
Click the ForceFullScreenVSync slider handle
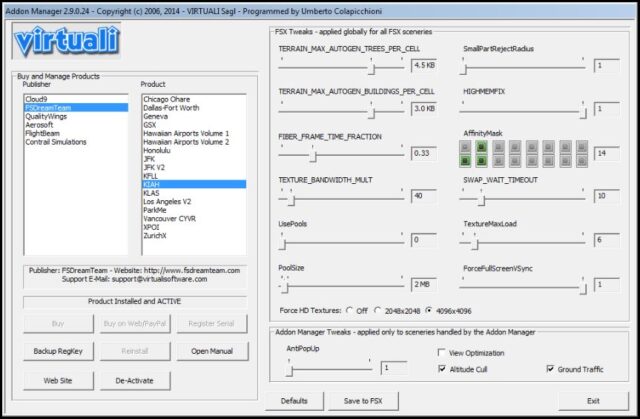point(583,288)
